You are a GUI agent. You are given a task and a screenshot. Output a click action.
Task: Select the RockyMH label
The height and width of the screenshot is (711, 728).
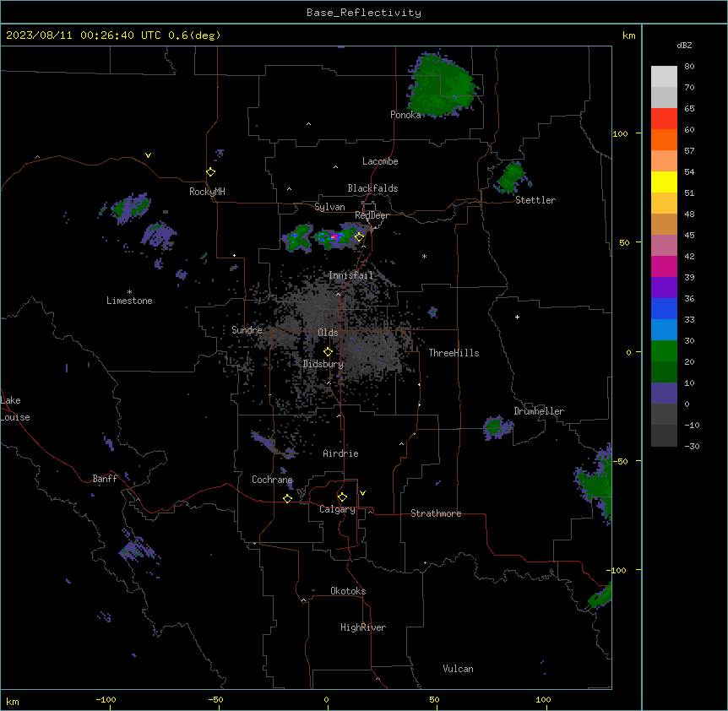pyautogui.click(x=207, y=192)
